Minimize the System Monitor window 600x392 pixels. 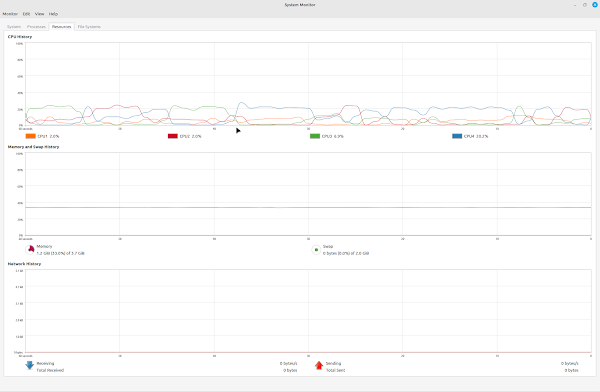tap(575, 5)
